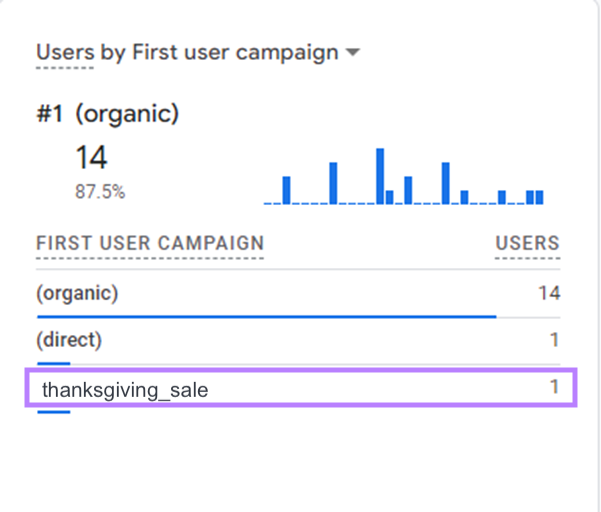Click user count 14 in the (organic) row
Image resolution: width=601 pixels, height=512 pixels.
click(548, 293)
